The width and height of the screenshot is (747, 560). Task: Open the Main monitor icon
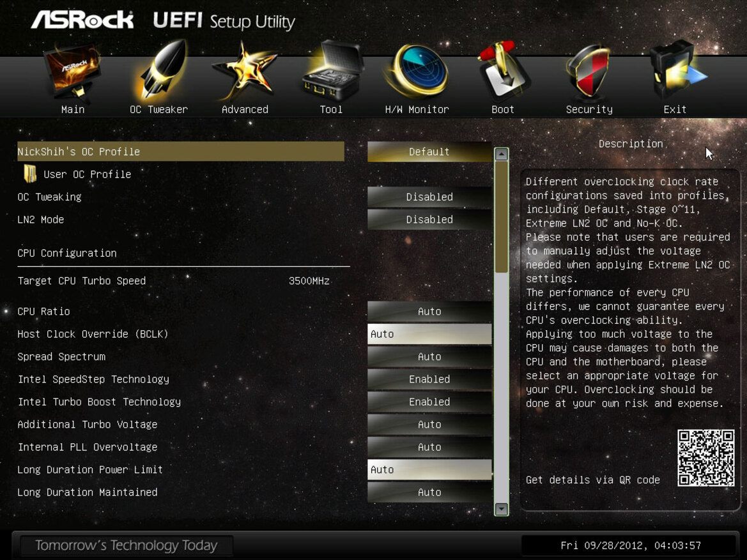pos(72,72)
